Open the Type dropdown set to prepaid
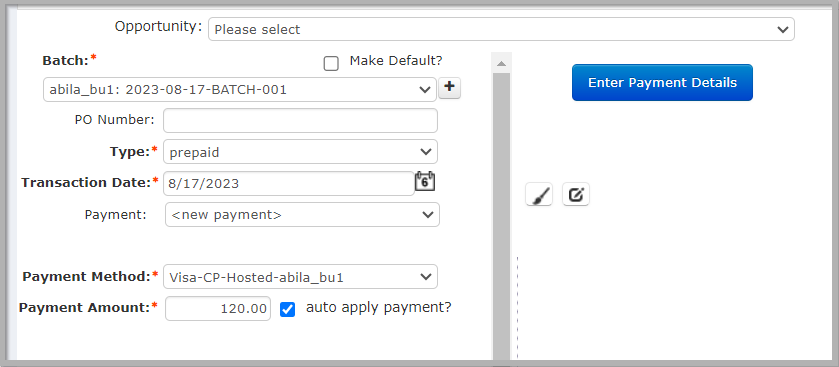Viewport: 839px width, 367px height. tap(300, 152)
